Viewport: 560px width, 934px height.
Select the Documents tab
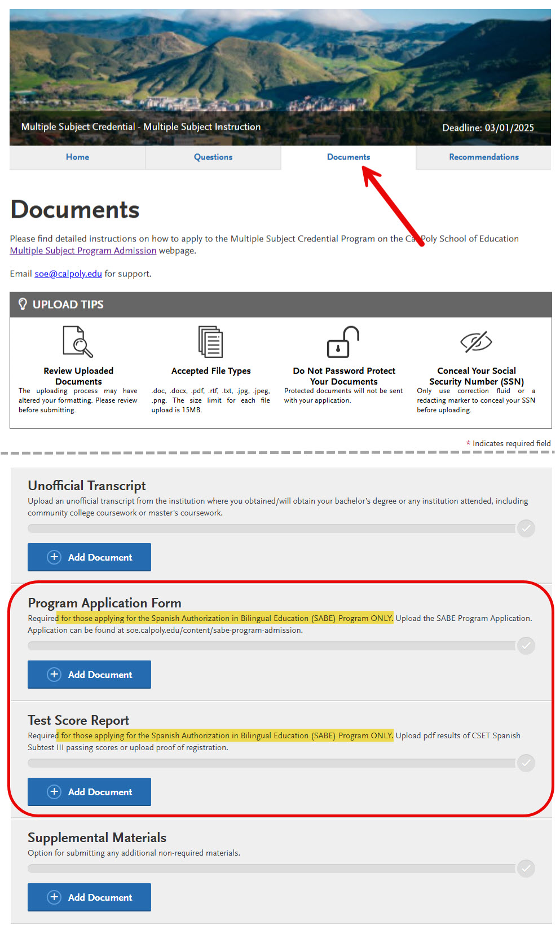349,157
